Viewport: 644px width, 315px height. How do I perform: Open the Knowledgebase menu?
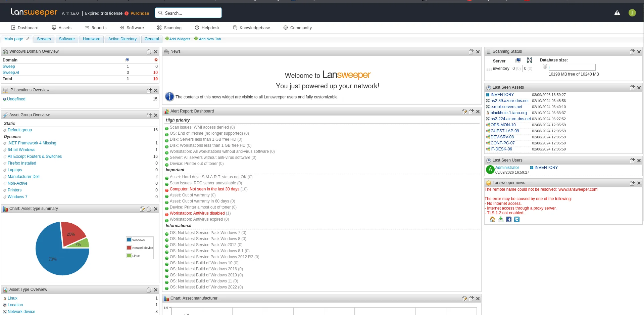(x=252, y=28)
